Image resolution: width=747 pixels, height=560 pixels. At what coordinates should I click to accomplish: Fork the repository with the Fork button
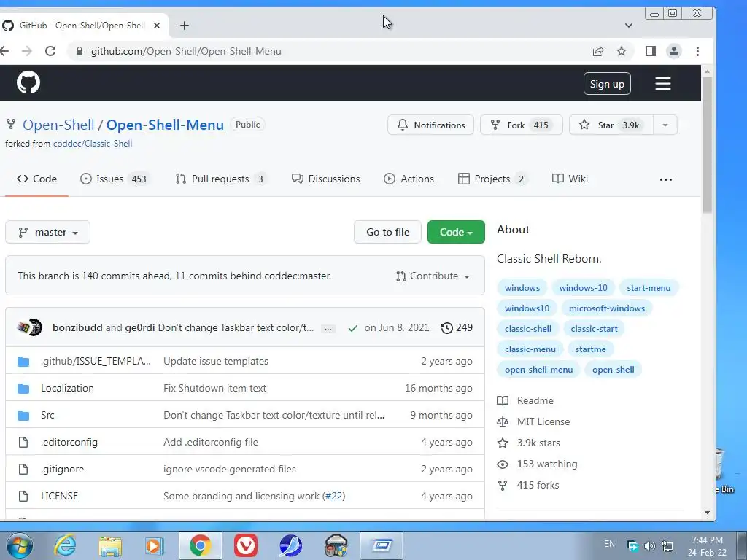[521, 125]
